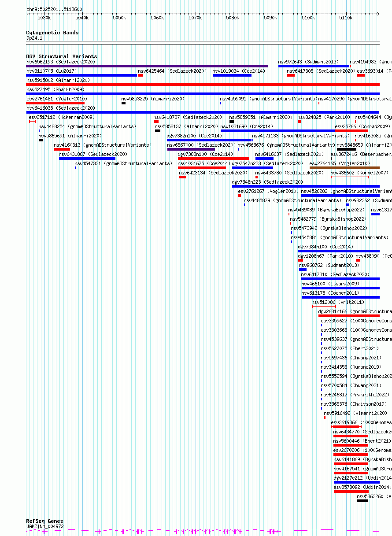Open nsv824825 (Park2010) variant
This screenshot has width=392, height=536.
tap(324, 117)
